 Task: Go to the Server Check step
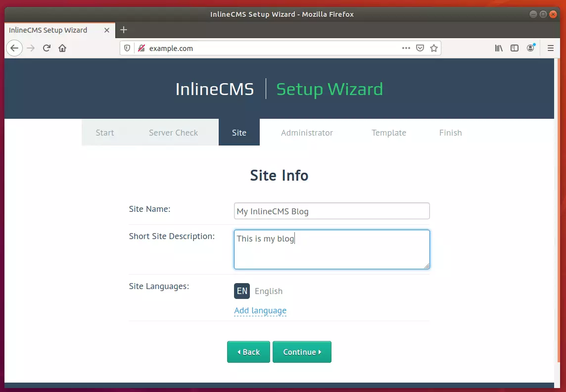173,133
